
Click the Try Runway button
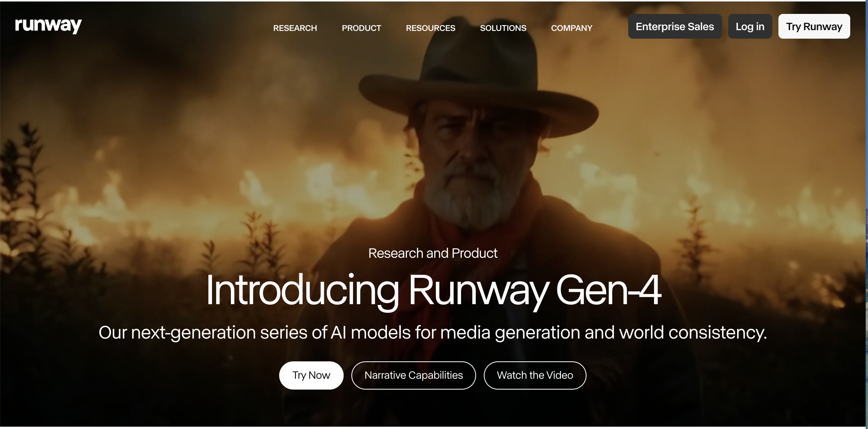pyautogui.click(x=814, y=26)
